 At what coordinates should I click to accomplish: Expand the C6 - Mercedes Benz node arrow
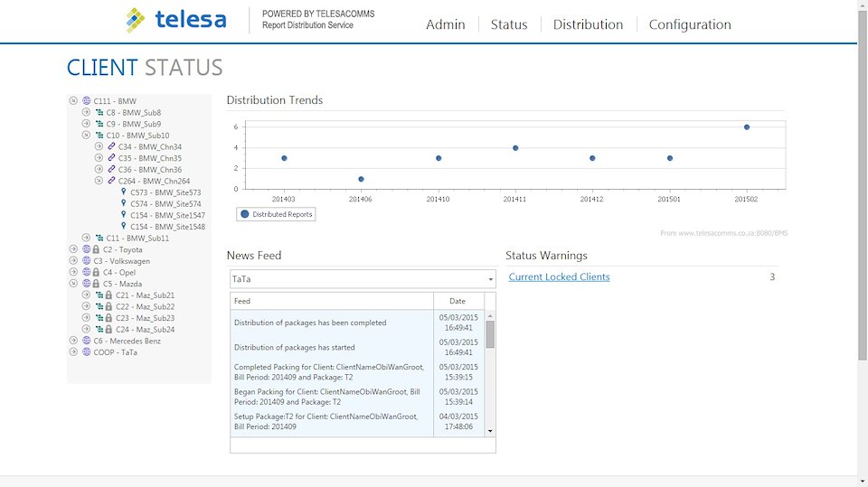click(73, 341)
